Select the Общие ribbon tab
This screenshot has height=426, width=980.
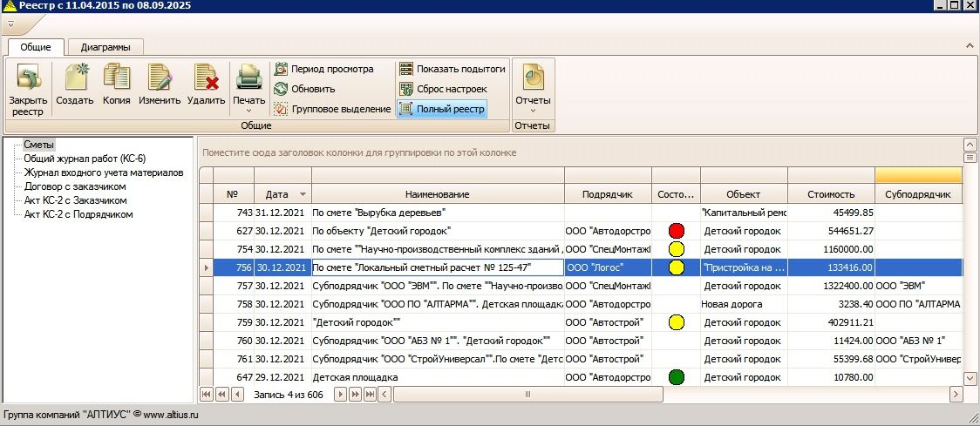point(35,47)
